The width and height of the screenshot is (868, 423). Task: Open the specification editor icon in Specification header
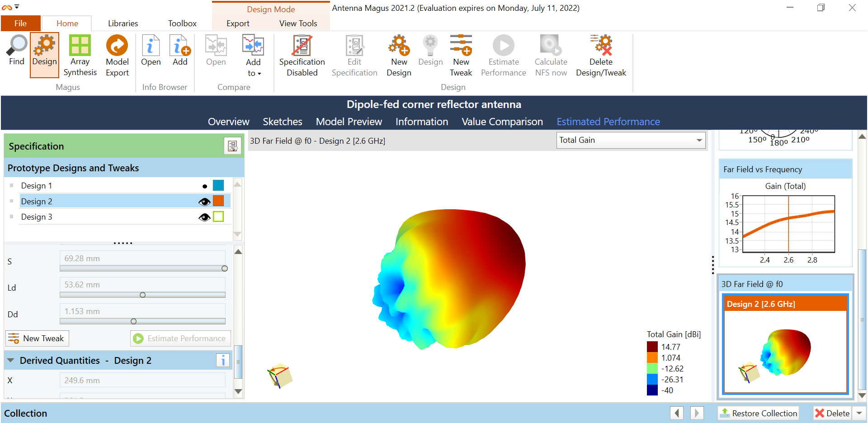click(232, 146)
